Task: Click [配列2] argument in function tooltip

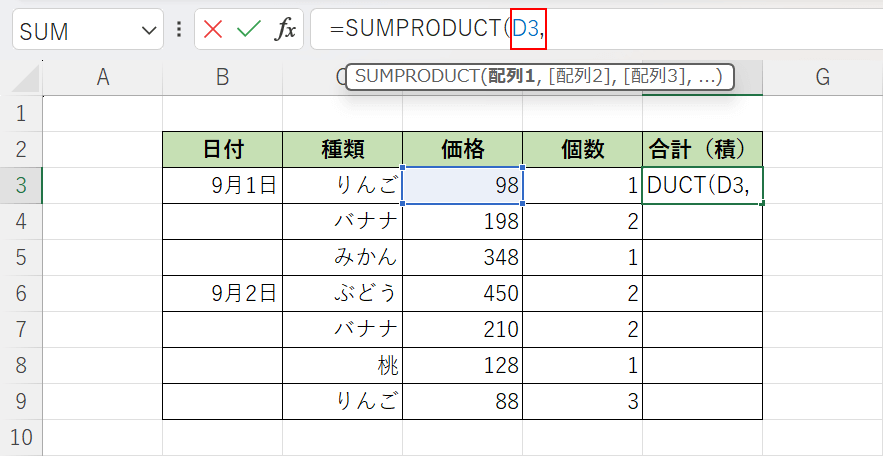Action: pos(580,77)
